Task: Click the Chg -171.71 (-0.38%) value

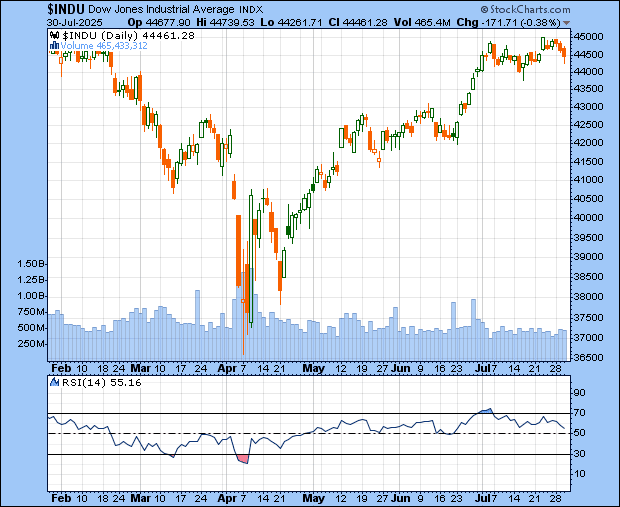Action: pos(508,23)
